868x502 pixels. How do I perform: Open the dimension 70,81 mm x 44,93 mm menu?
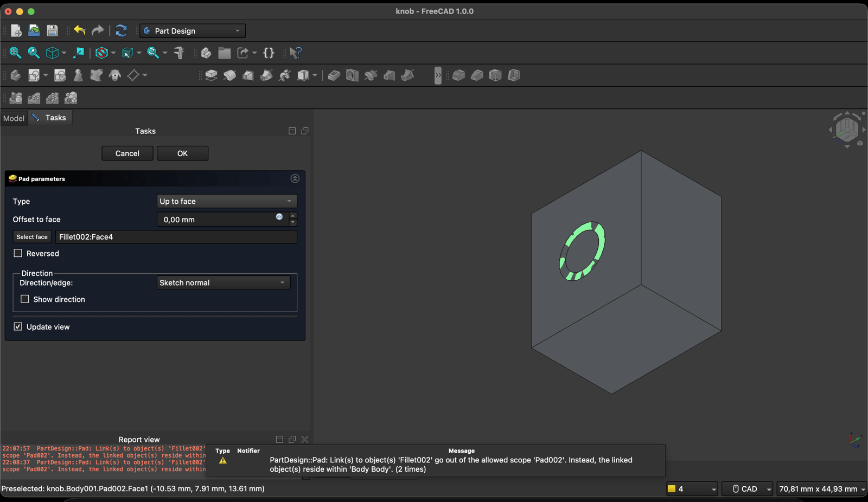point(821,489)
